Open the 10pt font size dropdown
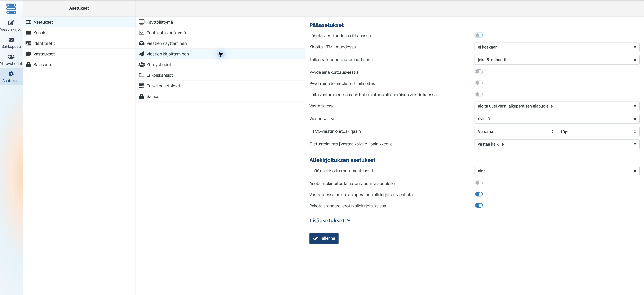Viewport: 644px width, 295px height. point(598,132)
